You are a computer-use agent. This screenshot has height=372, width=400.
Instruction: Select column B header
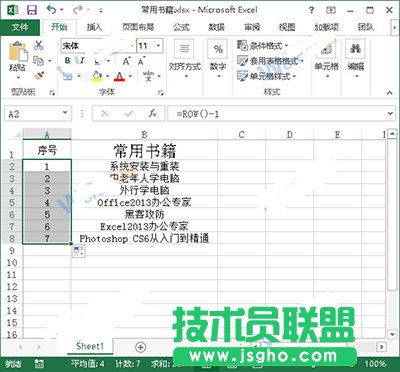(x=144, y=135)
